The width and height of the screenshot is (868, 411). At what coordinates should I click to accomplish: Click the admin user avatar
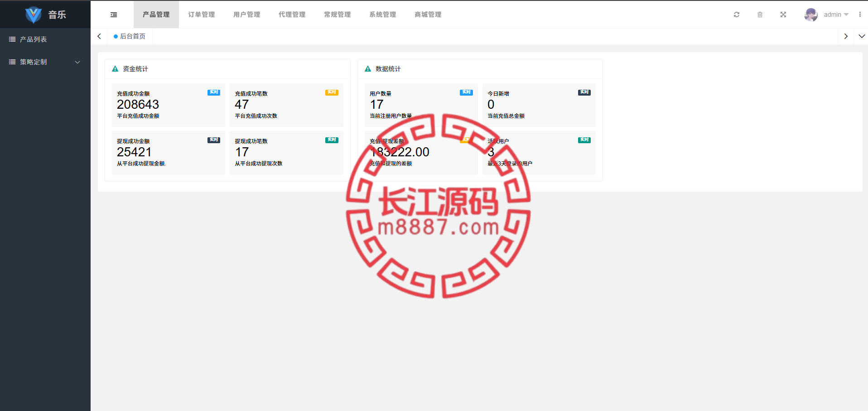tap(811, 15)
